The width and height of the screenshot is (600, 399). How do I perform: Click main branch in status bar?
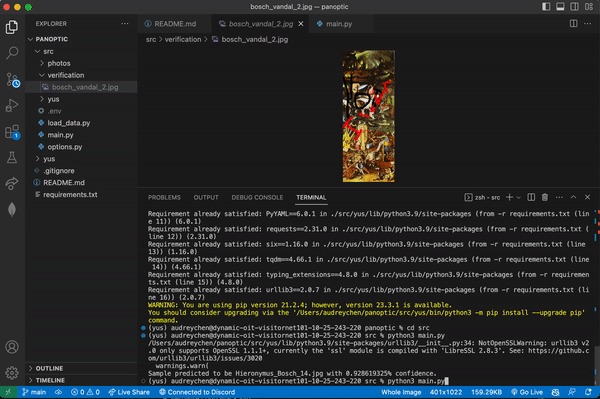pos(34,392)
